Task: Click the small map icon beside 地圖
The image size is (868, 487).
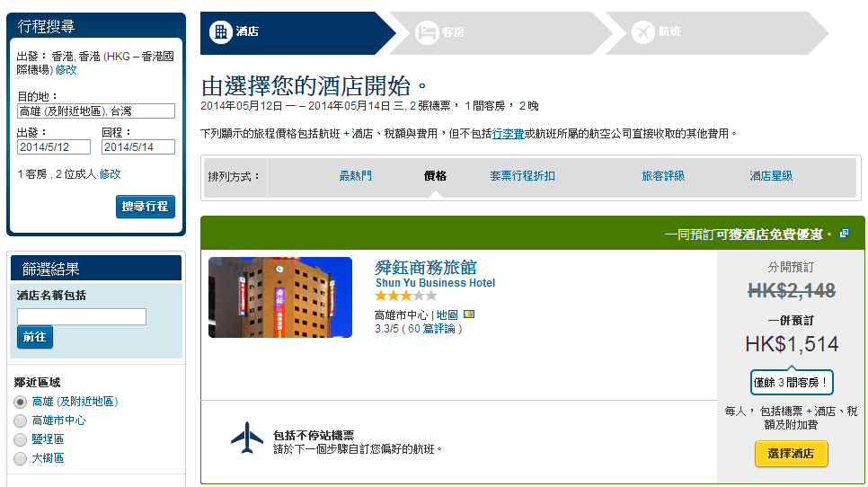Action: coord(468,315)
